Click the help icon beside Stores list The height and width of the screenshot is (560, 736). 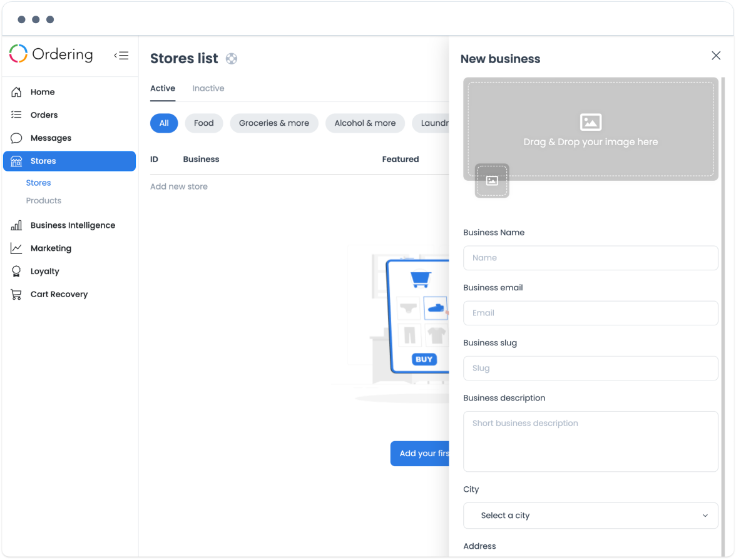(x=232, y=59)
